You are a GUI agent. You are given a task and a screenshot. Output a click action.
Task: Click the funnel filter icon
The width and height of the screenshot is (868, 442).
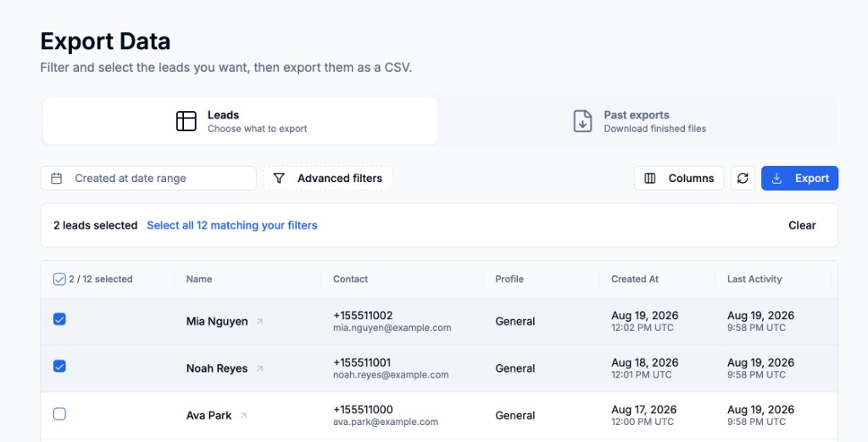[279, 178]
